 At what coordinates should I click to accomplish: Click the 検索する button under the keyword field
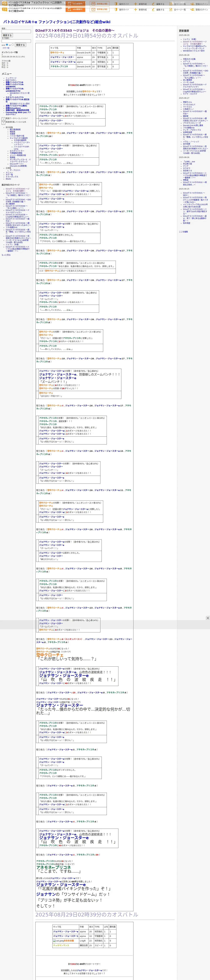(x=7, y=35)
